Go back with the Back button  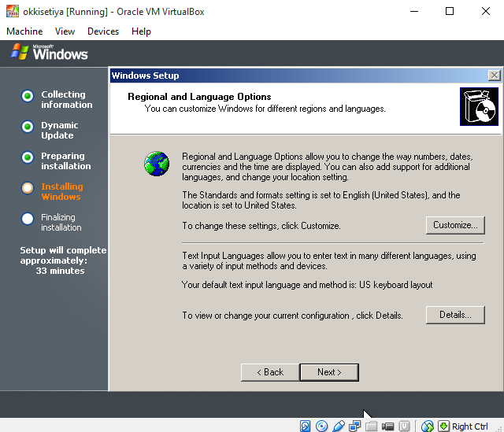coord(270,372)
